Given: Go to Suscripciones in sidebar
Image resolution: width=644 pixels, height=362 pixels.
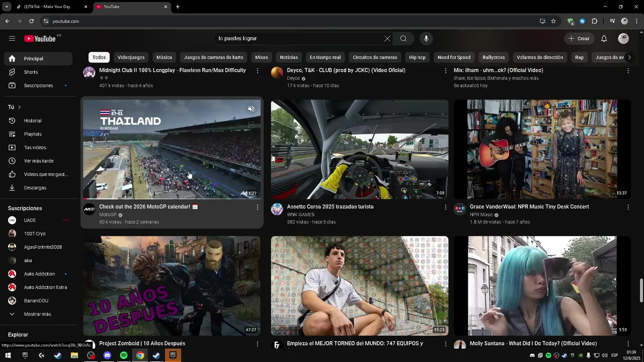Looking at the screenshot, I should 38,85.
